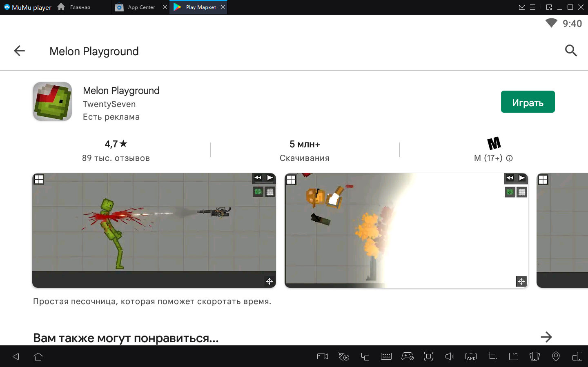Start screen recording with the video camera icon
This screenshot has height=367, width=588.
tap(323, 356)
